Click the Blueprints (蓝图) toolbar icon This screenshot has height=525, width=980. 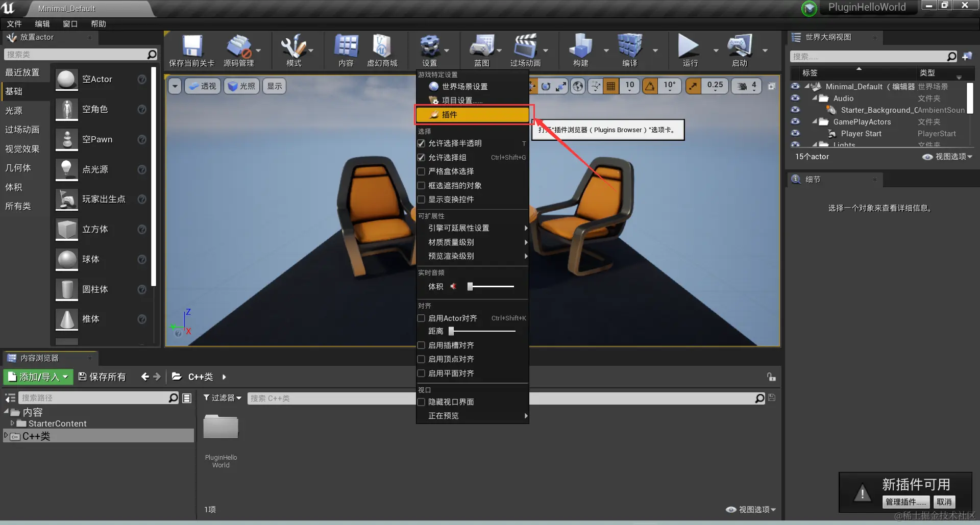point(482,46)
